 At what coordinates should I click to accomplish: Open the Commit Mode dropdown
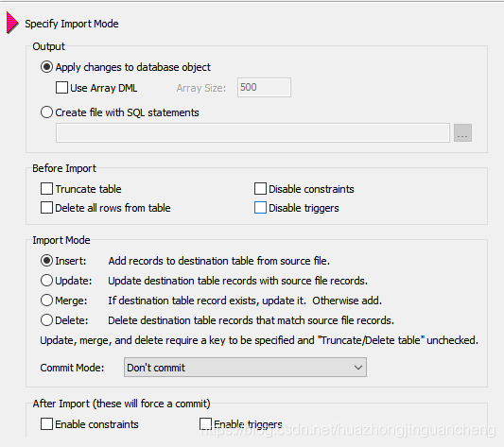click(x=245, y=368)
